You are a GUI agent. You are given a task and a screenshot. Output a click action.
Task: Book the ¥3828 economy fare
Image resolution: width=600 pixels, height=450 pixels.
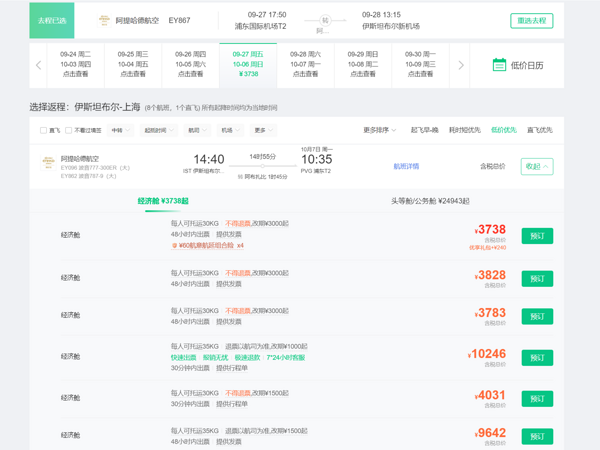click(537, 279)
